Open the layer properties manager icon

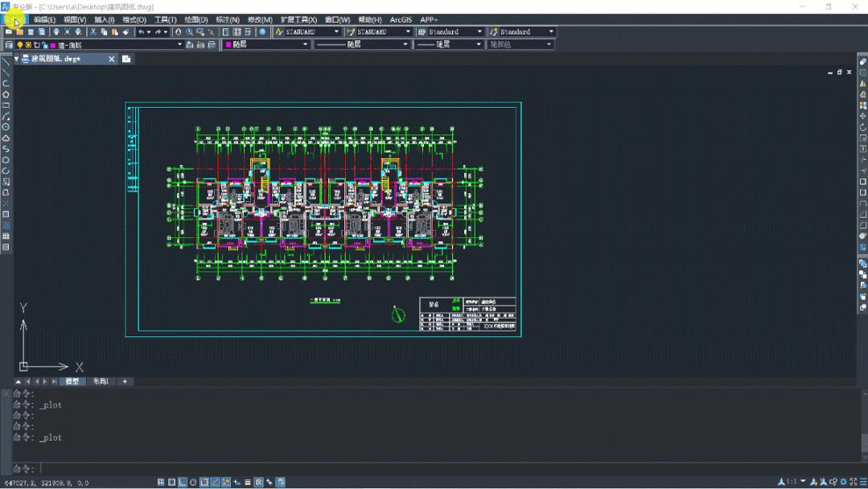pos(9,45)
